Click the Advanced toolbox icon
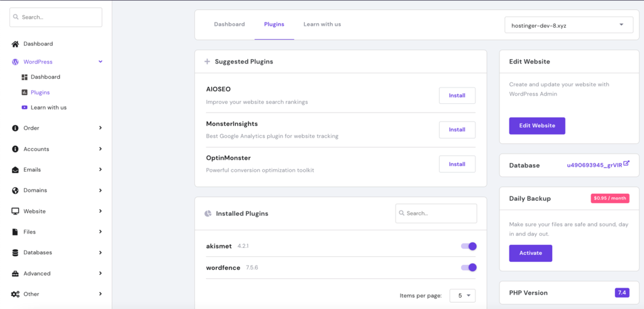Image resolution: width=644 pixels, height=309 pixels. click(x=15, y=274)
